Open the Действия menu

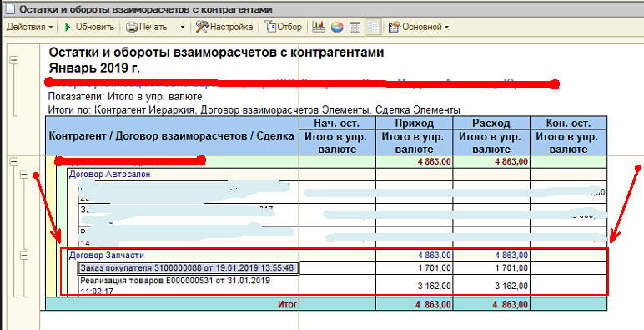[30, 28]
